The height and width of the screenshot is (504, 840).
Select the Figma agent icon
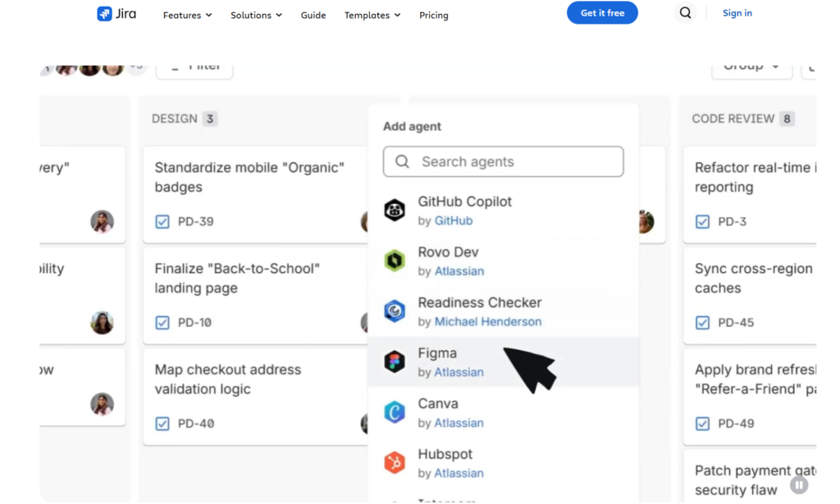[x=395, y=361]
